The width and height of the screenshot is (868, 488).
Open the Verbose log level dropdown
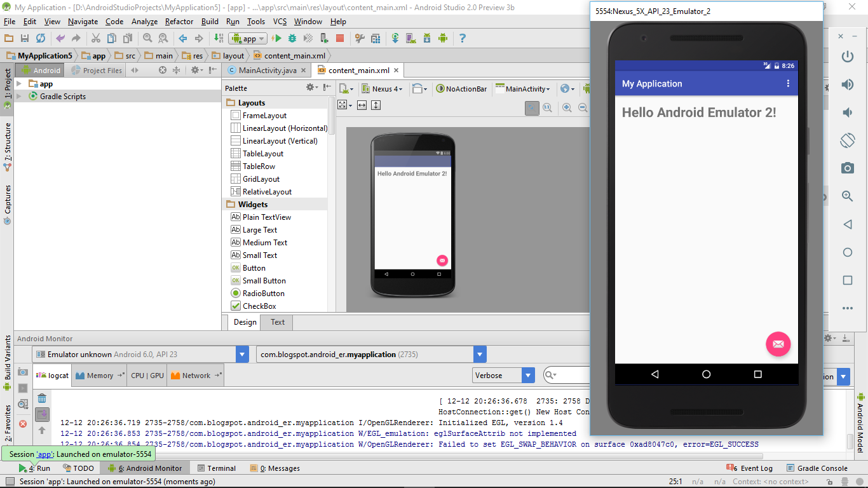pyautogui.click(x=503, y=376)
